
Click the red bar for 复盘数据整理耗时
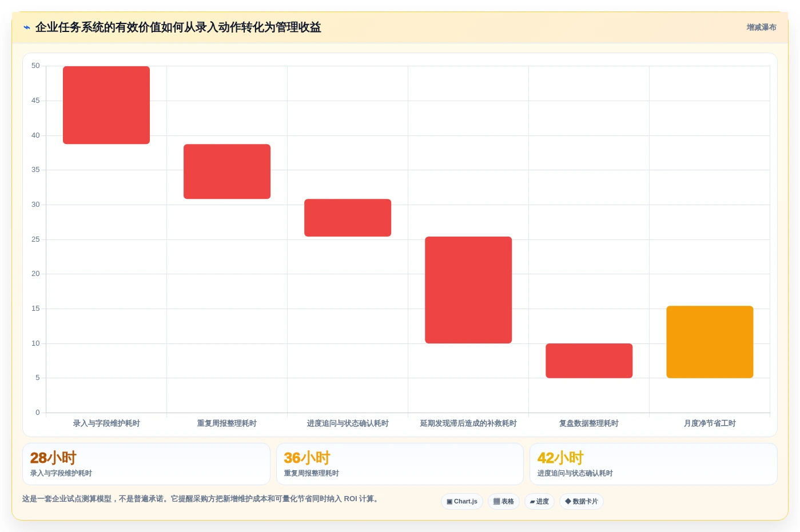point(589,361)
